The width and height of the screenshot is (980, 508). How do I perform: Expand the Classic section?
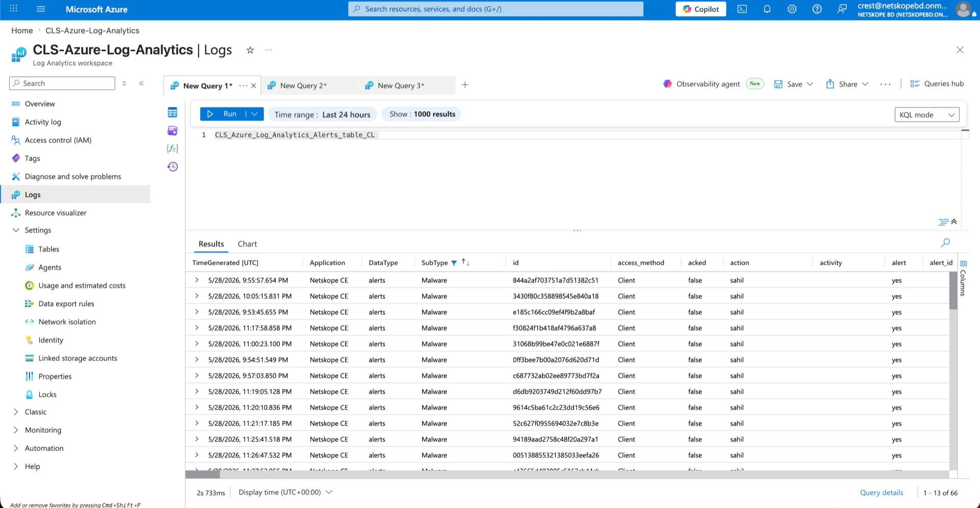(x=16, y=412)
